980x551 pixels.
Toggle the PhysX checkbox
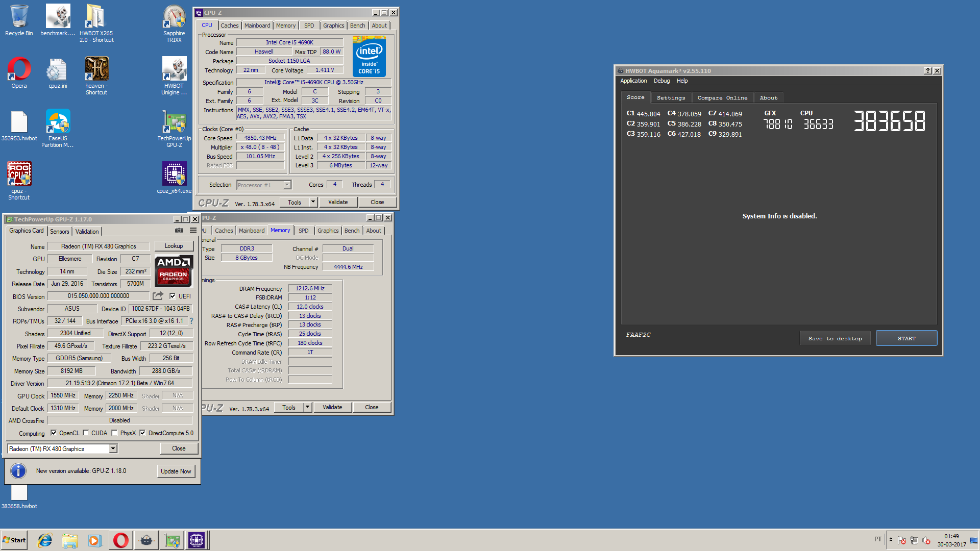coord(114,433)
